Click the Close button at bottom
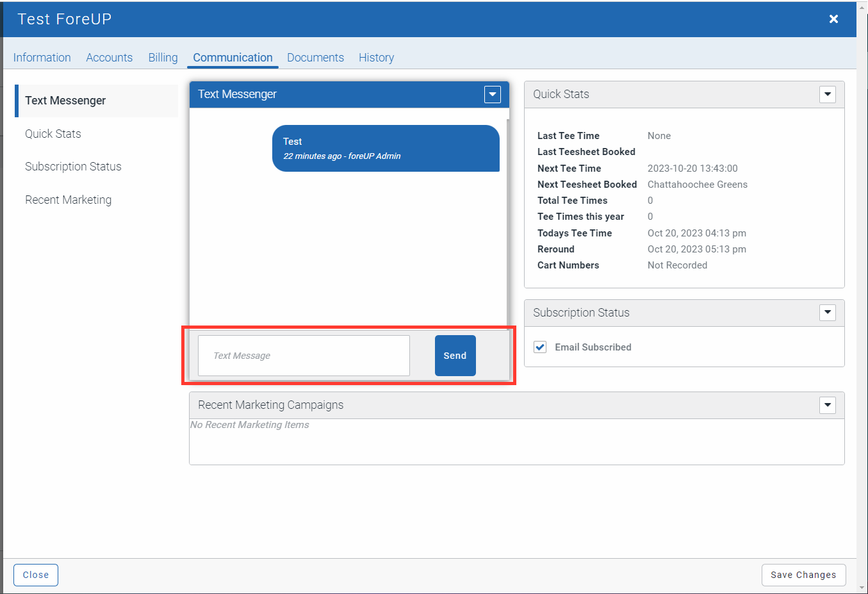Image resolution: width=868 pixels, height=594 pixels. (36, 575)
